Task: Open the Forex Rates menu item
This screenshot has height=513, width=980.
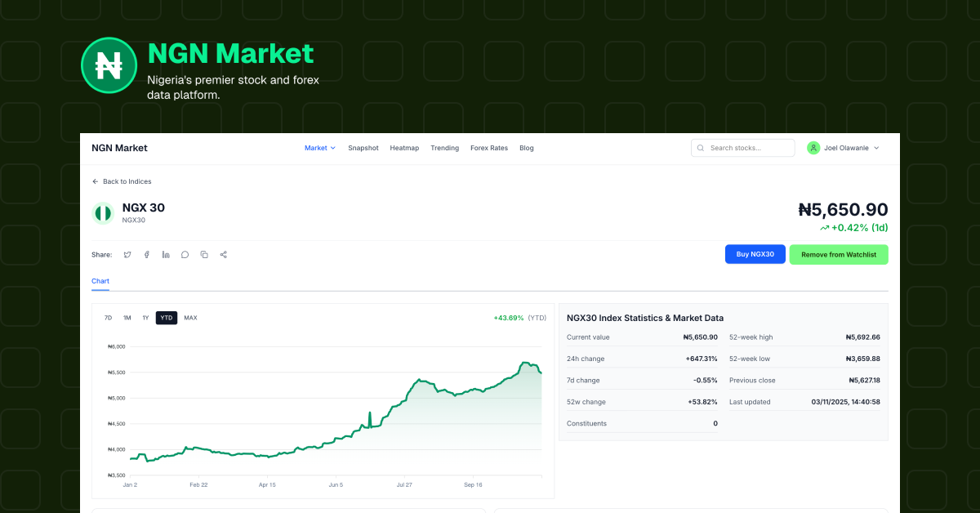Action: point(489,148)
